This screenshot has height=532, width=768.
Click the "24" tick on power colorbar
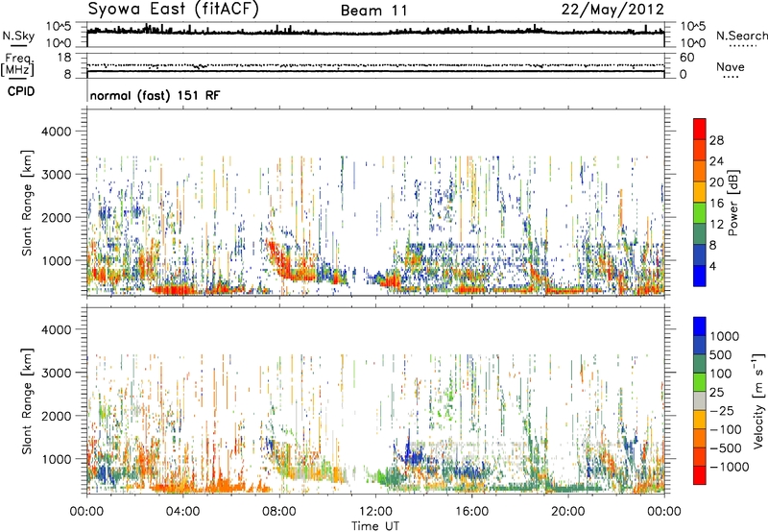click(716, 161)
